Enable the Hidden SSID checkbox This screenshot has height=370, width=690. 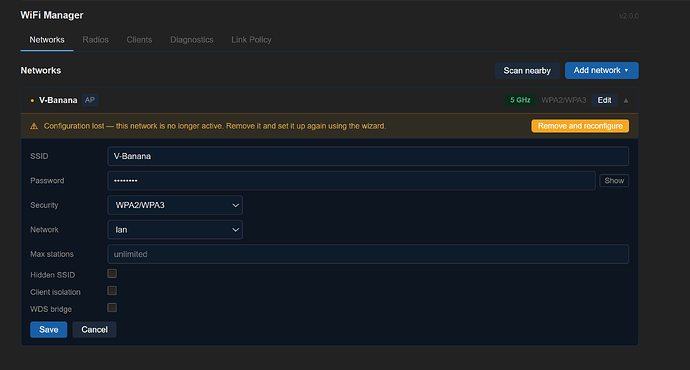112,274
